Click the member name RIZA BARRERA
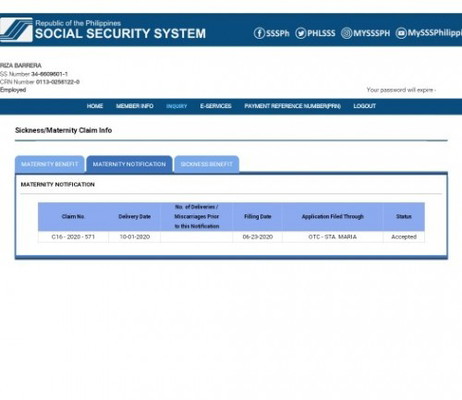462x400 pixels. (21, 66)
